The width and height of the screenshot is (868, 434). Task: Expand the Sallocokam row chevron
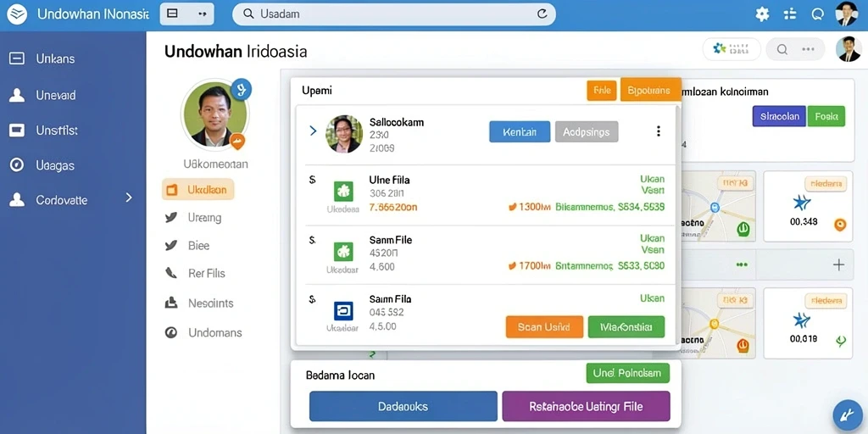(x=313, y=131)
